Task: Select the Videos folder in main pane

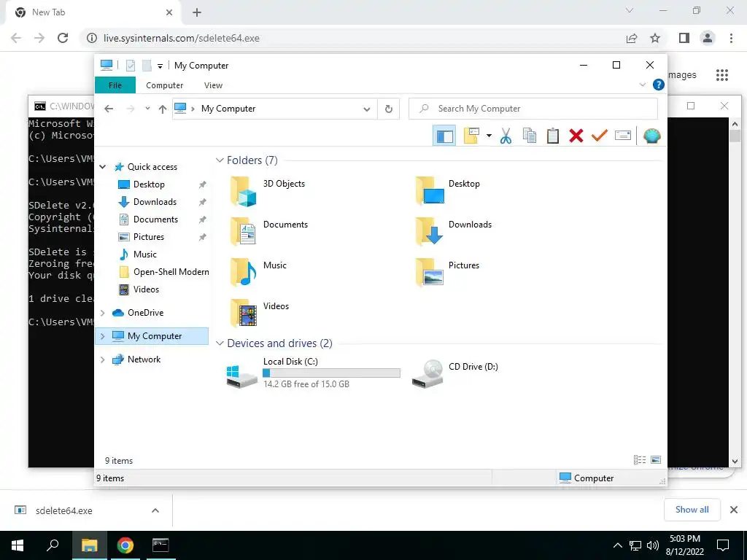Action: pos(259,313)
